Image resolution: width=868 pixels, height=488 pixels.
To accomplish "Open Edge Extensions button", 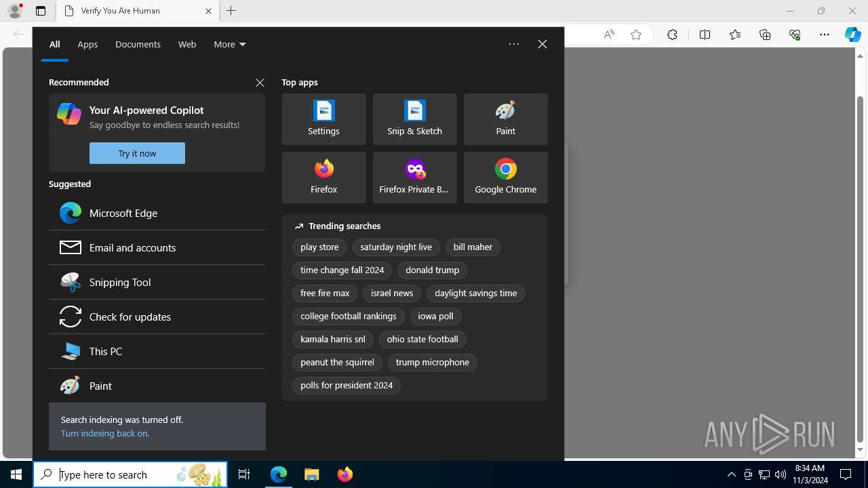I will coord(672,35).
